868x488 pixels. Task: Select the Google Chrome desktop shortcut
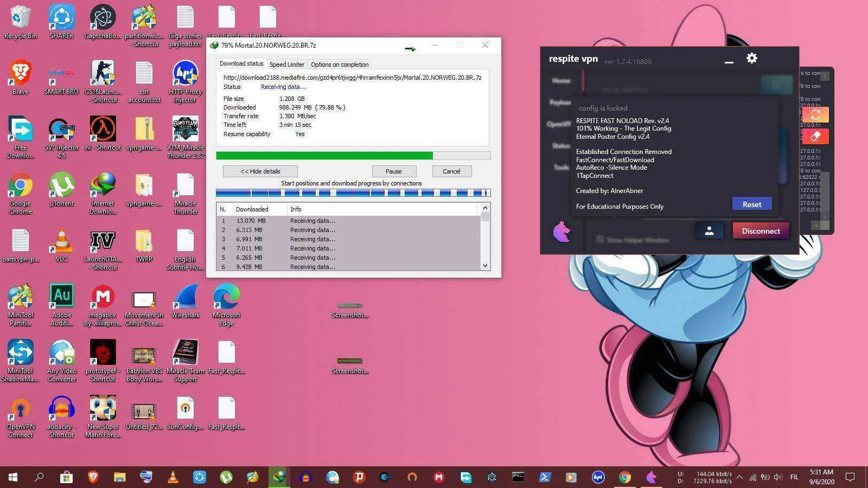(20, 194)
